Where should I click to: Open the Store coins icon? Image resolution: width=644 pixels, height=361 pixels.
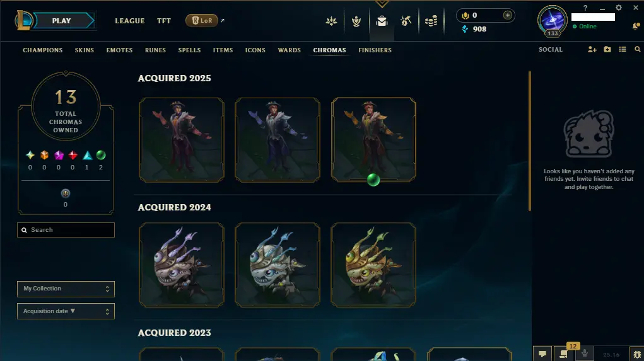(x=431, y=21)
